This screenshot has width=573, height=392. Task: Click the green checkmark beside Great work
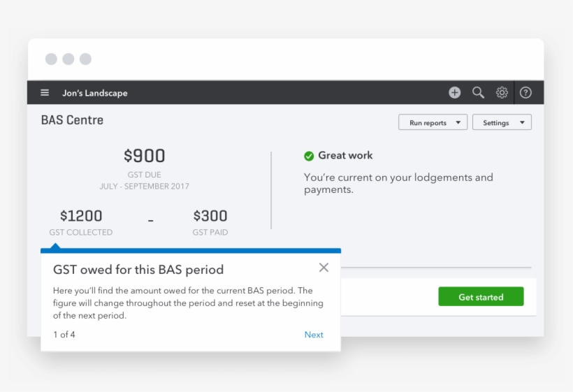(x=309, y=156)
